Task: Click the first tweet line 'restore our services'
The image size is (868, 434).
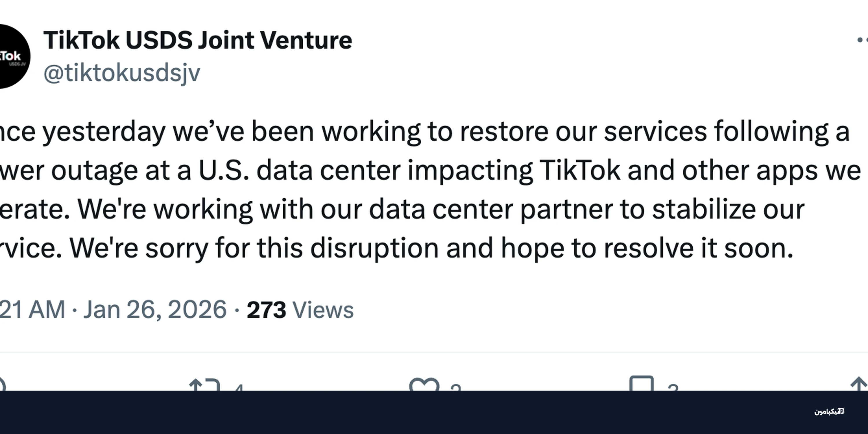Action: coord(421,131)
